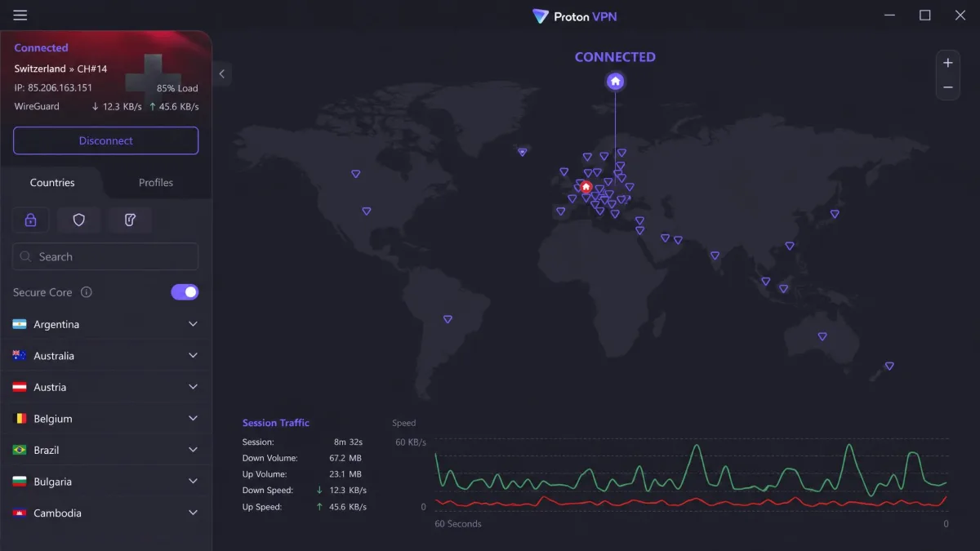Select the Australia server marker on the map
The height and width of the screenshot is (551, 980).
point(822,336)
